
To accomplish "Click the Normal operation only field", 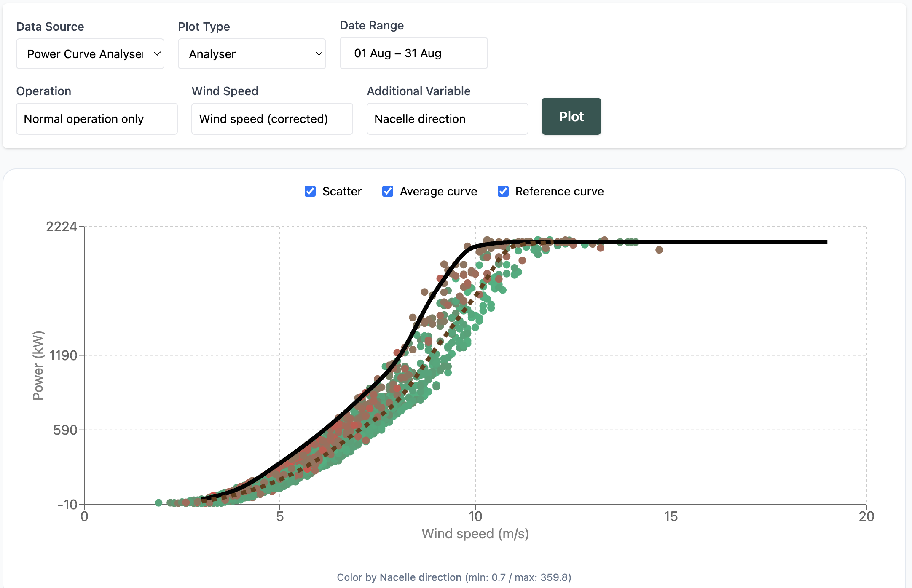I will [97, 119].
